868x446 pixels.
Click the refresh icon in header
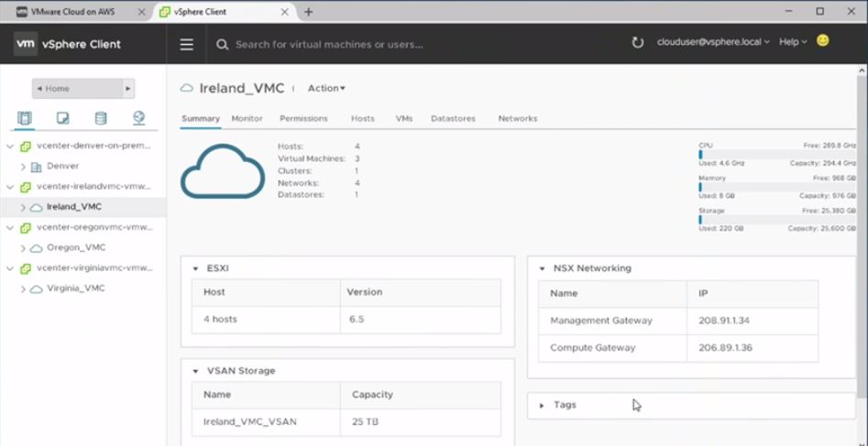(638, 43)
